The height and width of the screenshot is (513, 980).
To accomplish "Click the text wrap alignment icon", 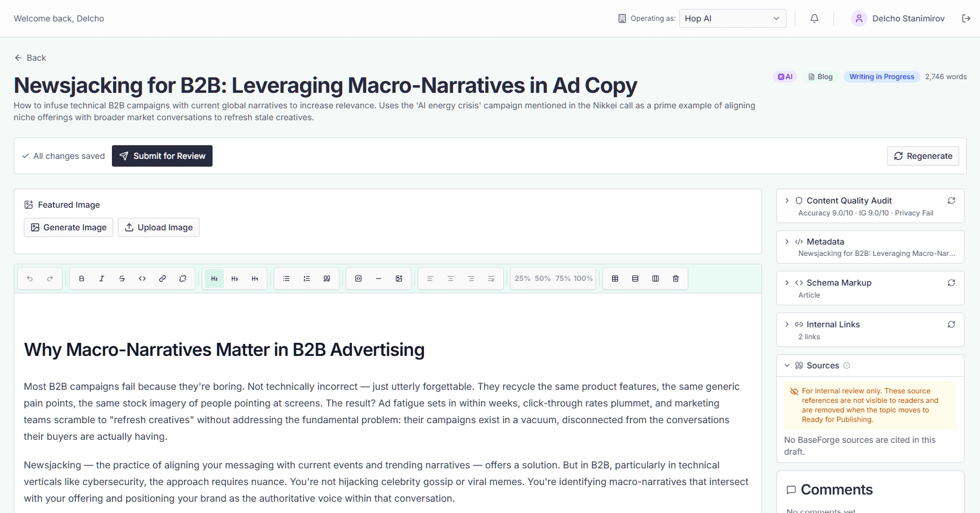I will point(491,279).
